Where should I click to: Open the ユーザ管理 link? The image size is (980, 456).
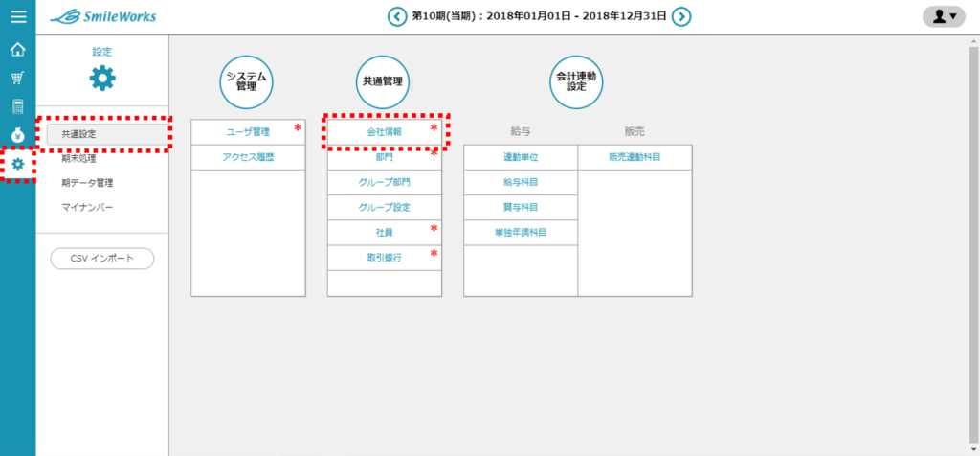point(248,132)
